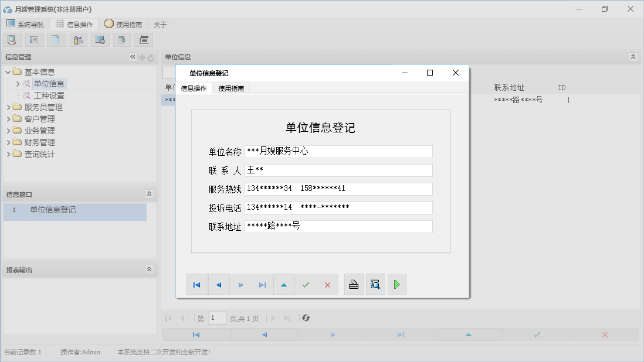Click the print preview icon in dialog
644x362 pixels.
coord(375,285)
